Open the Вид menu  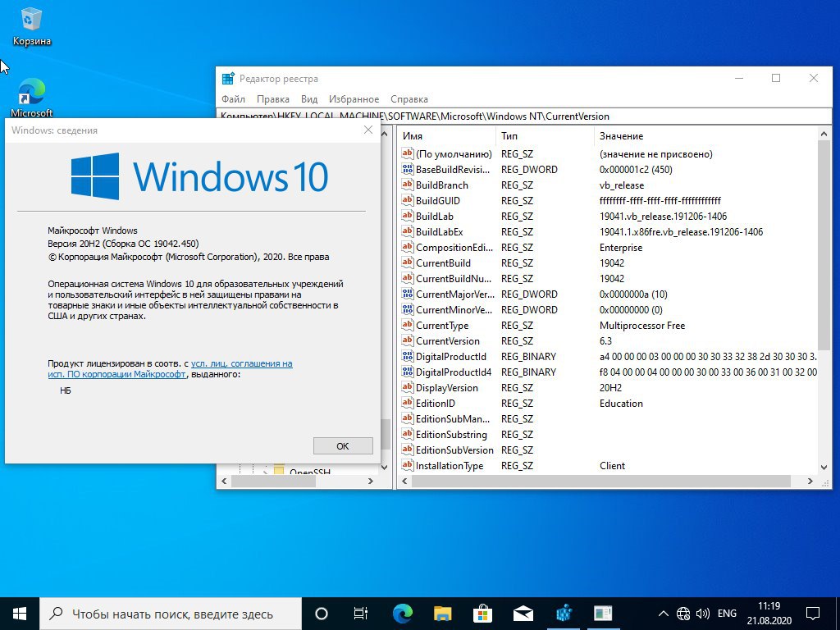(309, 99)
